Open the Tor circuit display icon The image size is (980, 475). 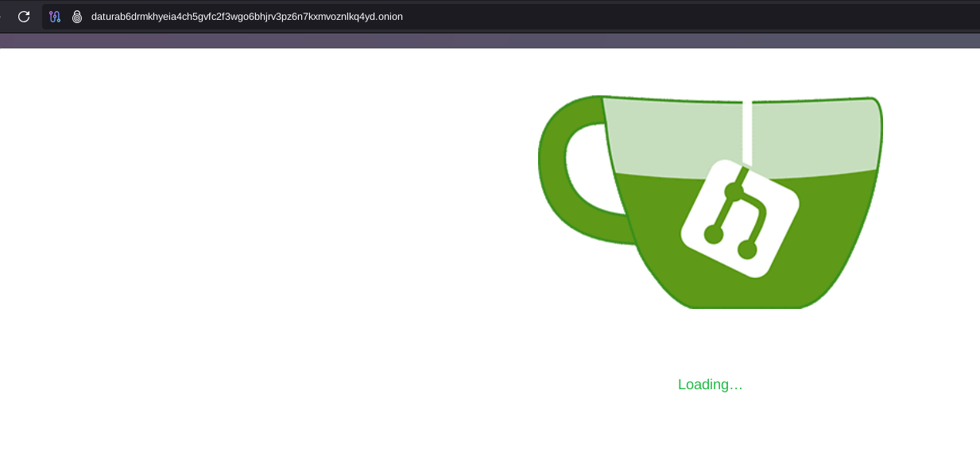click(55, 17)
